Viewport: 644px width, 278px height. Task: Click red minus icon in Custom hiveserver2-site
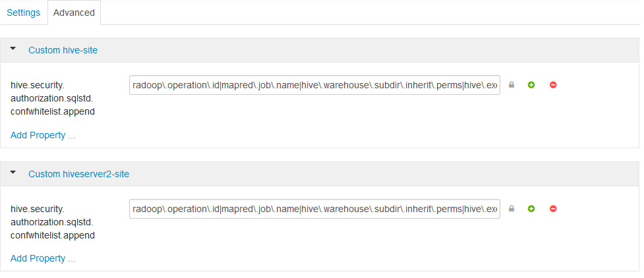coord(553,209)
